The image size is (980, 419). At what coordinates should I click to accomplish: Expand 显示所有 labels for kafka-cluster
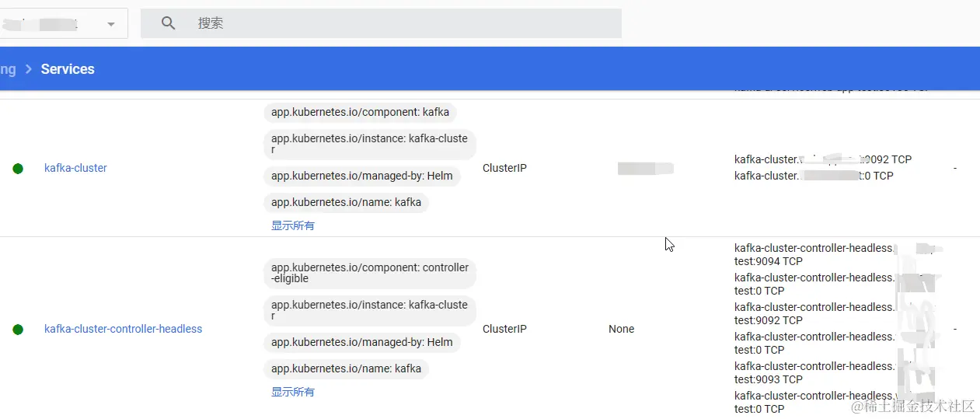coord(293,225)
